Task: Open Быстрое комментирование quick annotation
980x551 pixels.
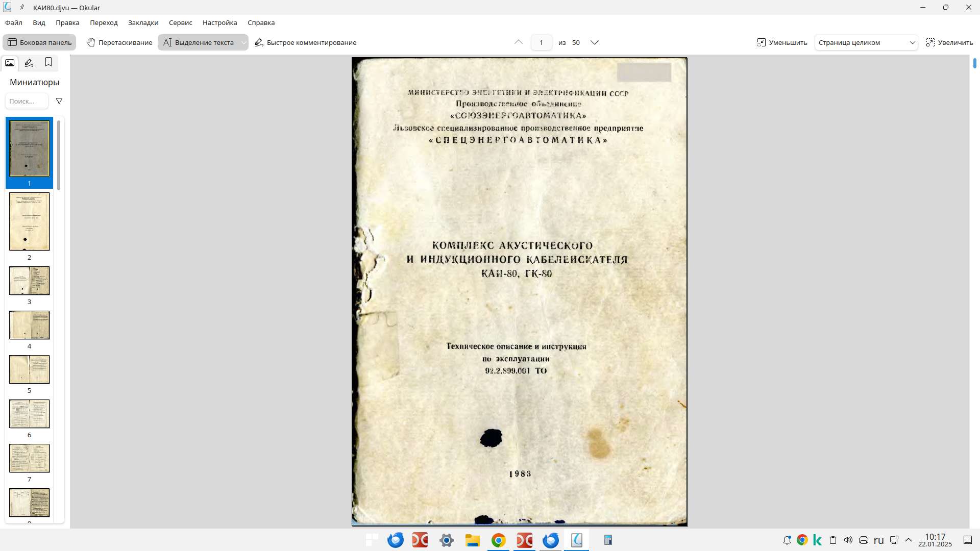Action: click(306, 42)
